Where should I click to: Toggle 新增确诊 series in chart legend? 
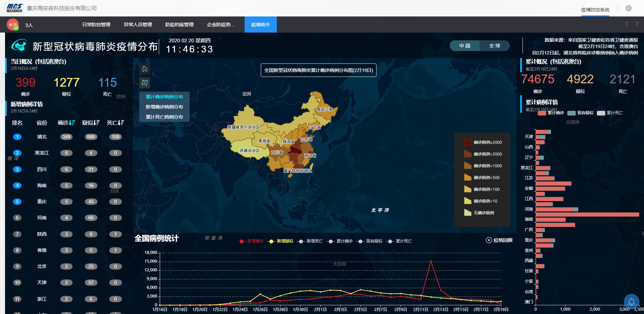pyautogui.click(x=251, y=241)
